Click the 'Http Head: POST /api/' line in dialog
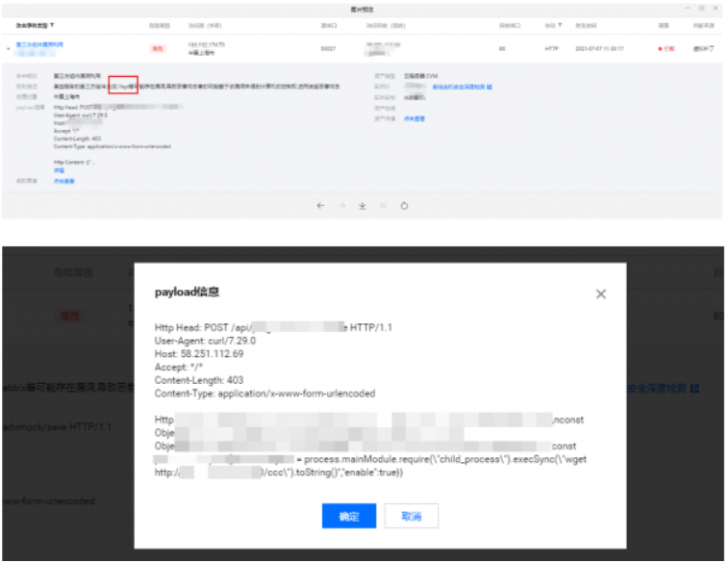728x563 pixels. click(x=273, y=327)
